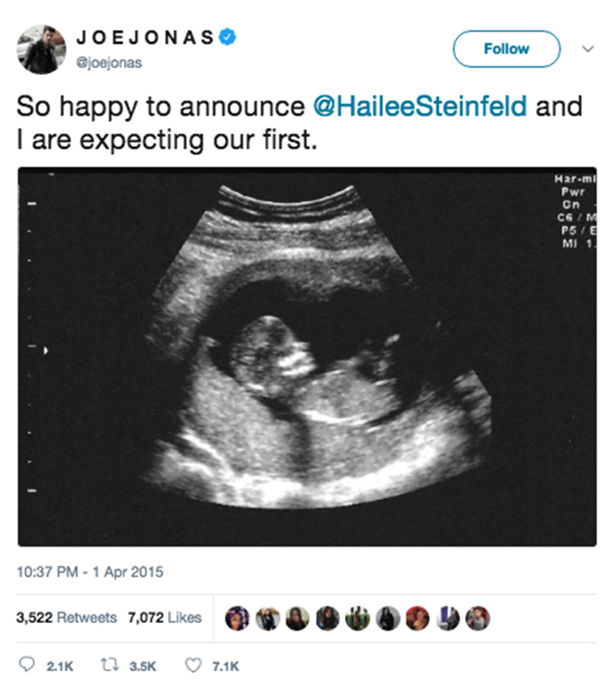Click the red-background liker avatar
This screenshot has height=693, width=616.
point(417,618)
